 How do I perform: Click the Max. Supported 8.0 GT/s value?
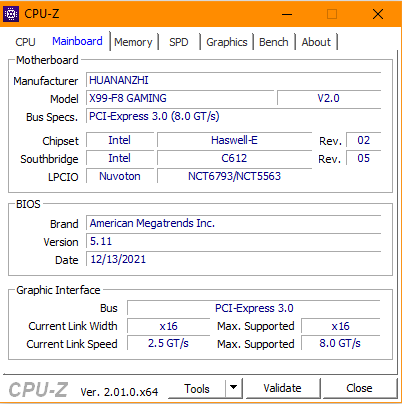[x=340, y=343]
